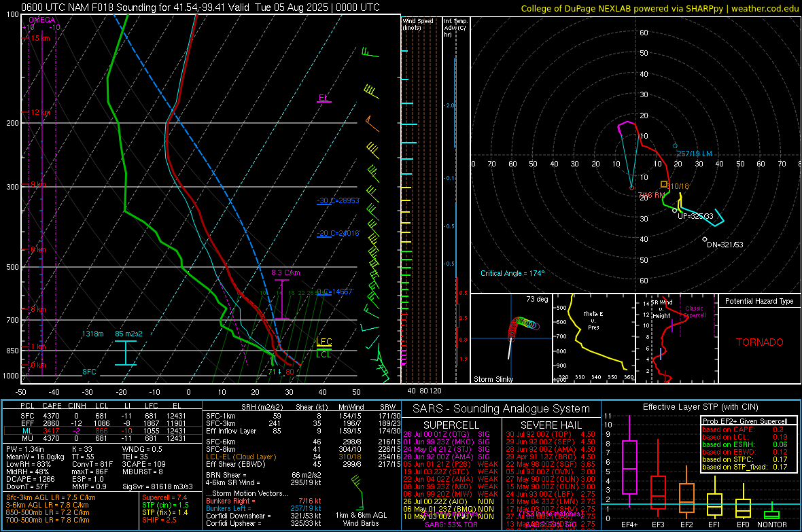
Task: Click the 'PW = 1.34in' value
Action: [25, 449]
